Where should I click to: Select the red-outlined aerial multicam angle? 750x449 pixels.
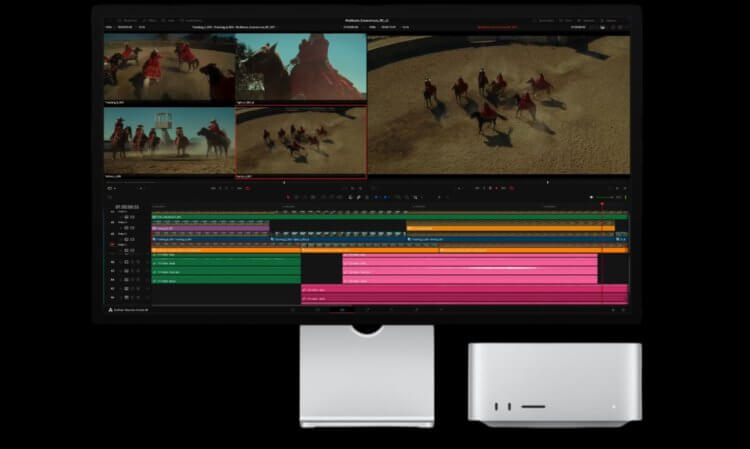pos(301,142)
